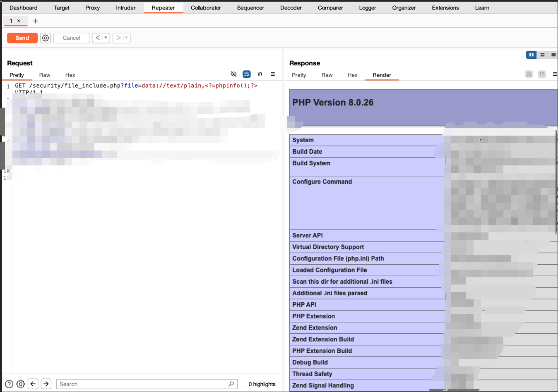Open the Target tab
This screenshot has width=558, height=392.
click(62, 8)
